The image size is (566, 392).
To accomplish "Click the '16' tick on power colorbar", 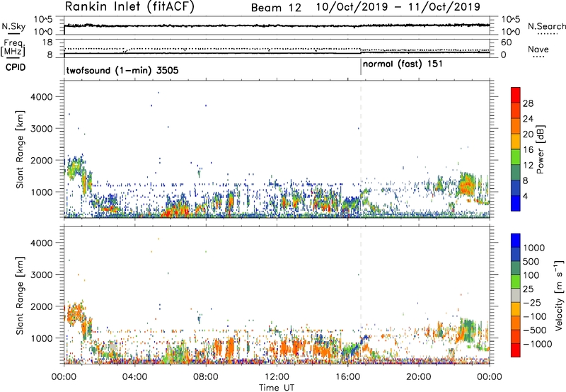I will (528, 150).
